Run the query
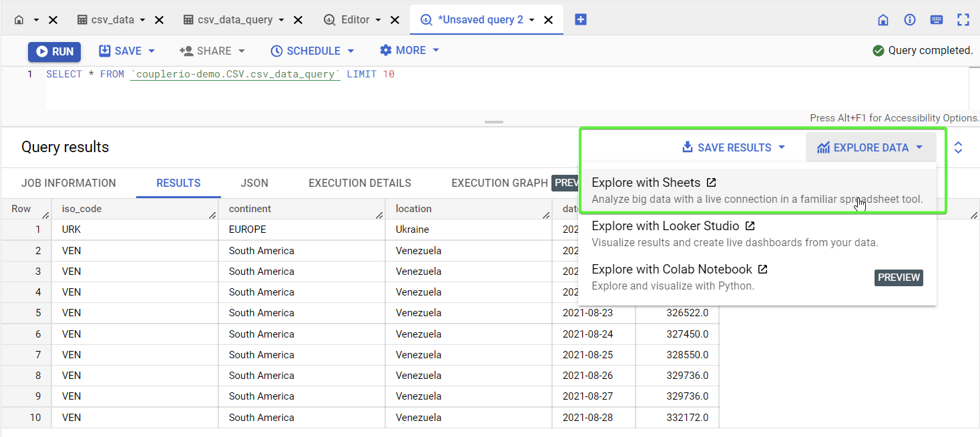The height and width of the screenshot is (437, 980). (55, 51)
